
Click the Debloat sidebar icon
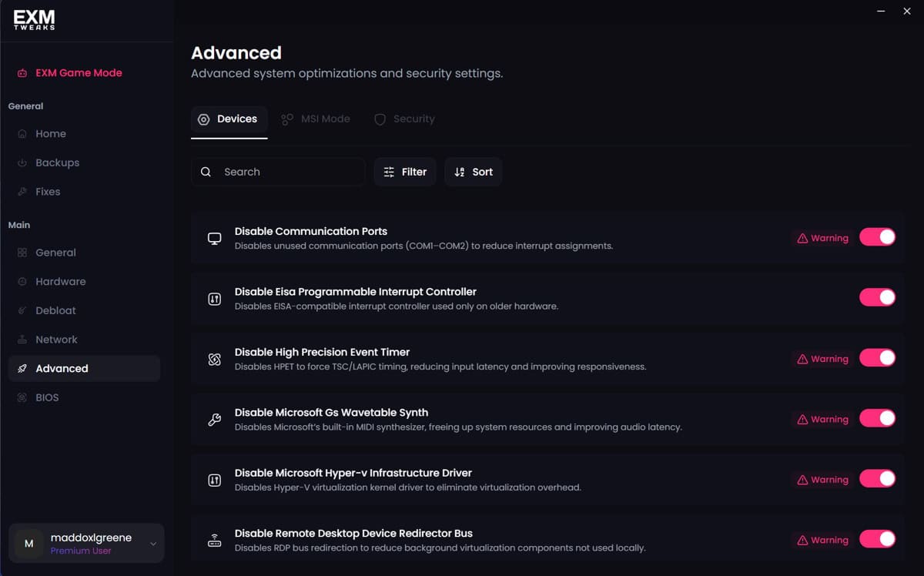click(x=22, y=311)
